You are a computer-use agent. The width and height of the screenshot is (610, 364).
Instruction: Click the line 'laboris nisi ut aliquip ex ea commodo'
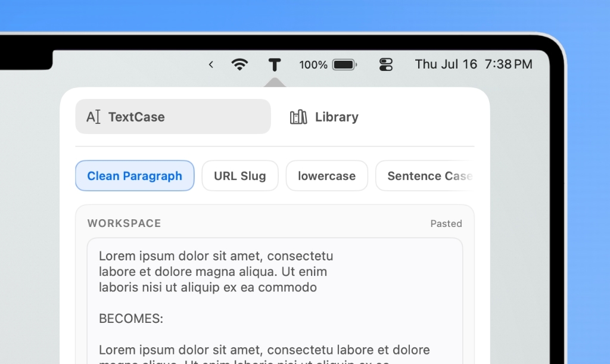(x=208, y=287)
